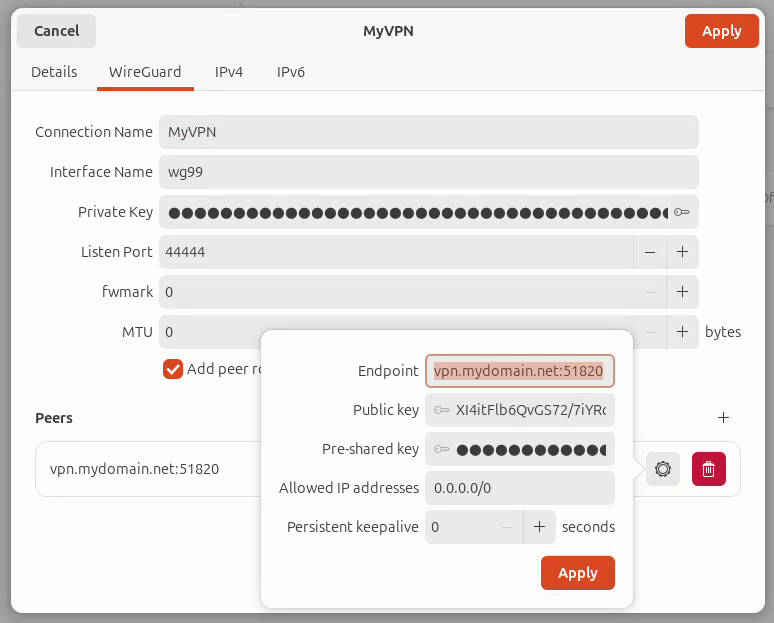Toggle the Add peer routes checkbox

tap(173, 369)
